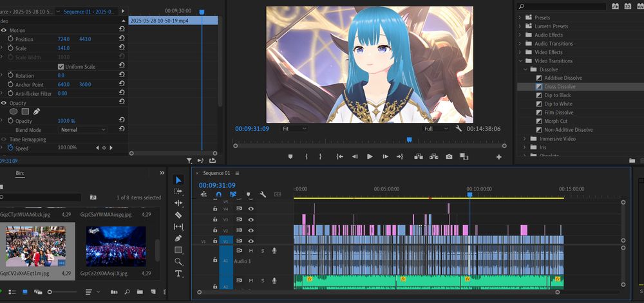Click the Export Frame camera icon
This screenshot has height=303, width=644.
point(450,156)
